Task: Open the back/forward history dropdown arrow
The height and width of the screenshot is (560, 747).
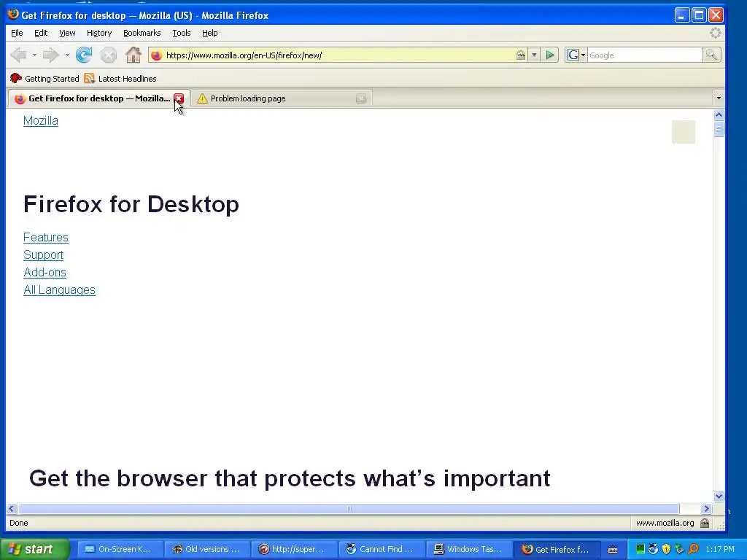Action: 34,55
